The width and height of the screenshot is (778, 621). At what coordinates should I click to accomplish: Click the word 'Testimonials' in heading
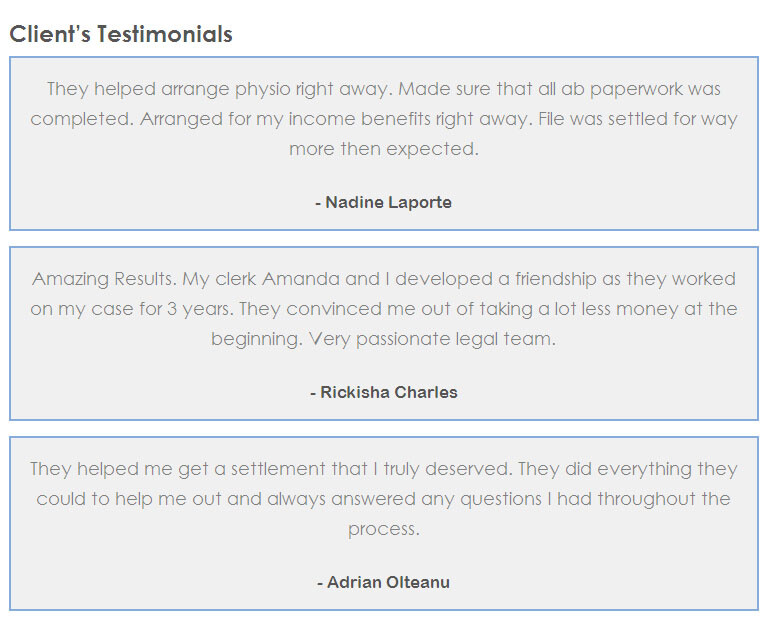click(x=165, y=34)
